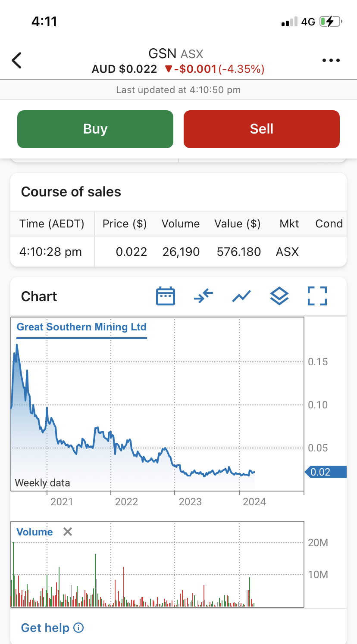
Task: Tap the Course of sales heading
Action: 71,192
